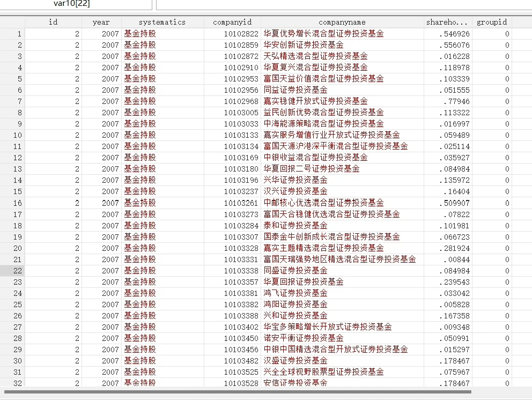This screenshot has width=532, height=401.
Task: Select row number 1 in the grid
Action: click(x=12, y=34)
